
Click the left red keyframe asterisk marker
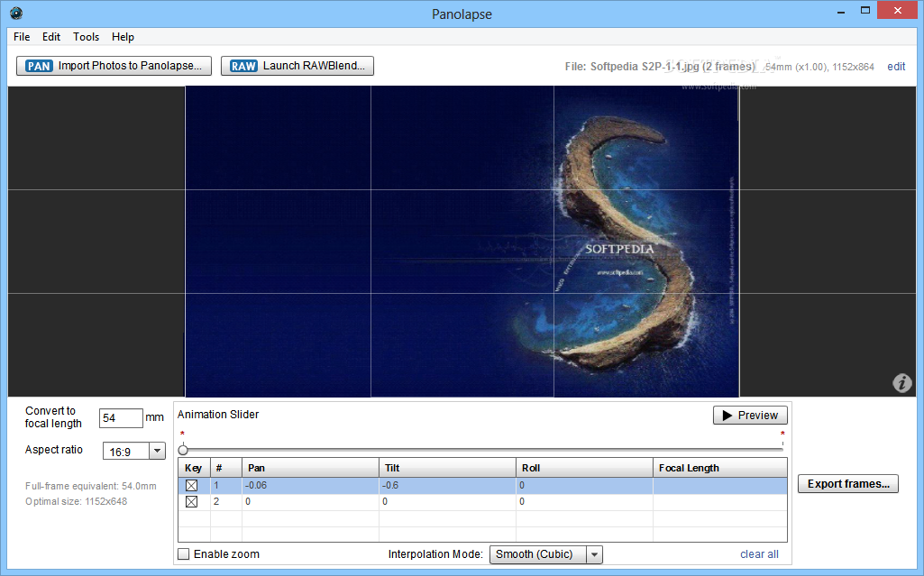(182, 434)
